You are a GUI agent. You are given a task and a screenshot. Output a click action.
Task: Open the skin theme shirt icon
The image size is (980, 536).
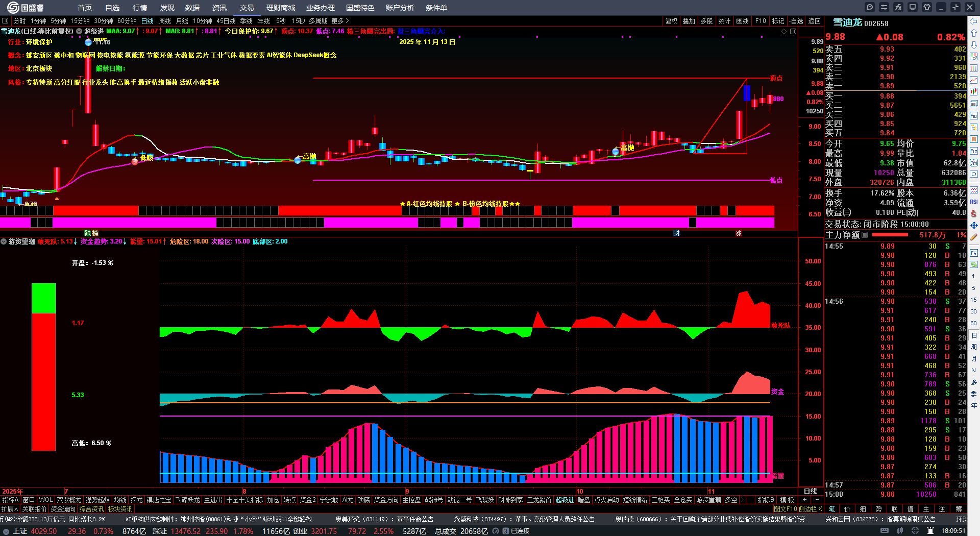pos(927,7)
